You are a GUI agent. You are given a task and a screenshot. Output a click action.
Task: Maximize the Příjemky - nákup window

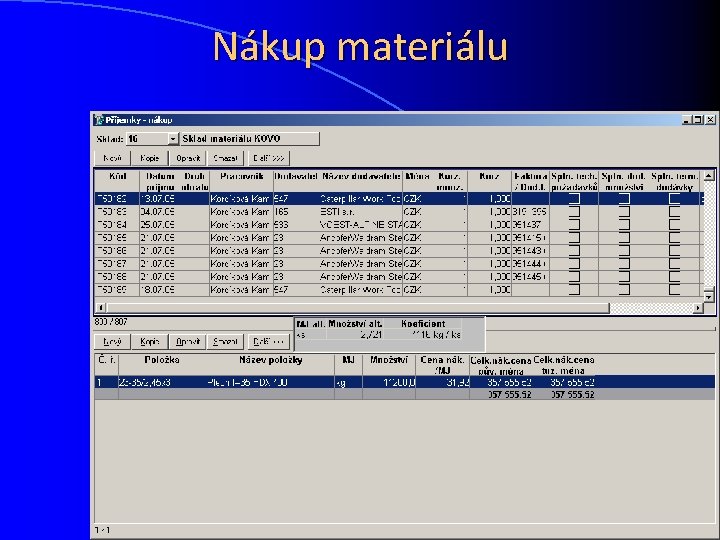[x=698, y=120]
